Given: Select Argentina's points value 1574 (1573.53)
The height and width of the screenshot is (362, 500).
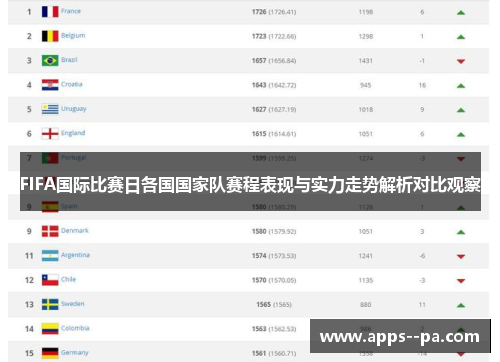Looking at the screenshot, I should tap(274, 256).
